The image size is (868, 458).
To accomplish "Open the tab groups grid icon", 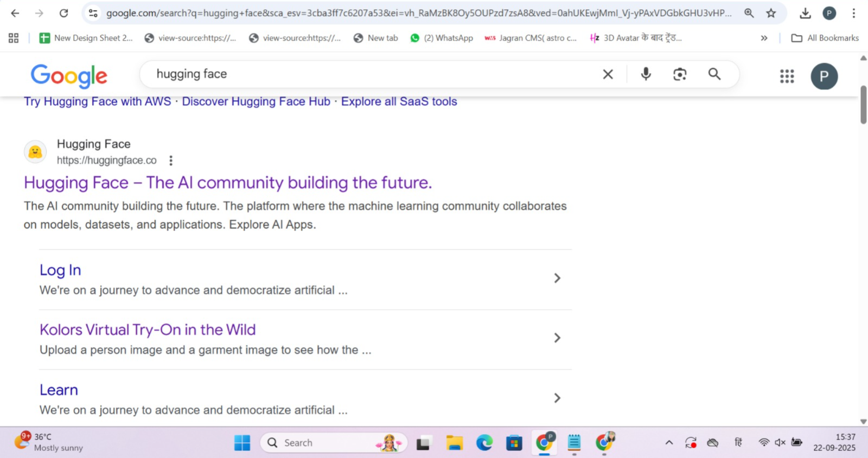I will (x=14, y=38).
